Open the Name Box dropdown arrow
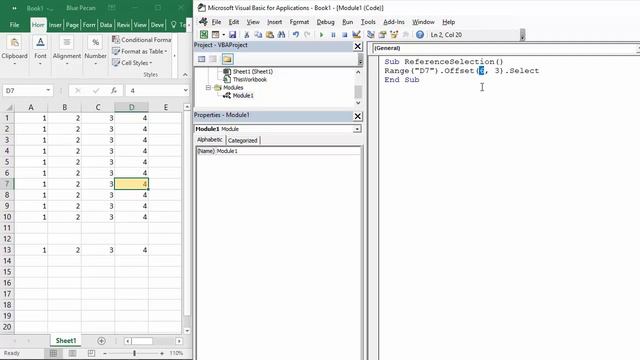This screenshot has width=640, height=360. 48,91
